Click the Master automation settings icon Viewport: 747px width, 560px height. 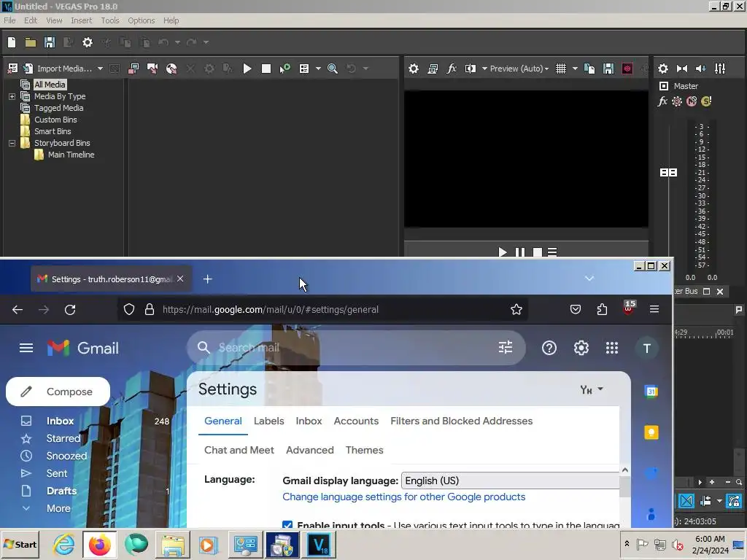click(x=677, y=101)
